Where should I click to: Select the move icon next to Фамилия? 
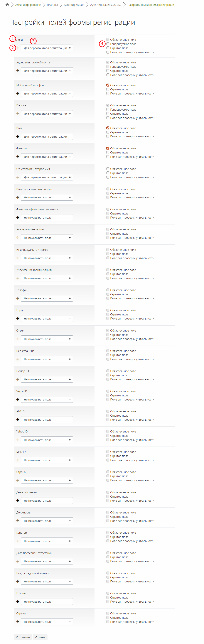point(18,157)
